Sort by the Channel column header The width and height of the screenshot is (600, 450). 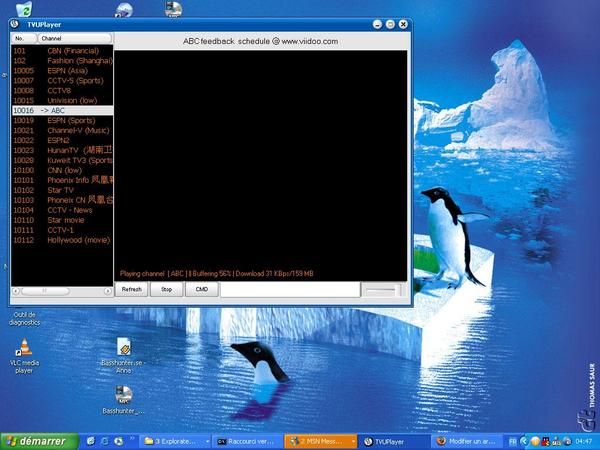(75, 38)
